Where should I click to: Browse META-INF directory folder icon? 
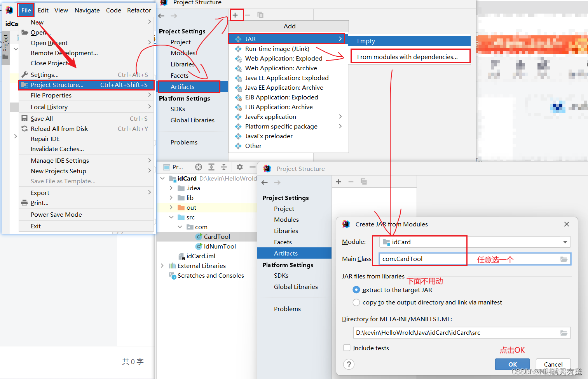tap(564, 333)
